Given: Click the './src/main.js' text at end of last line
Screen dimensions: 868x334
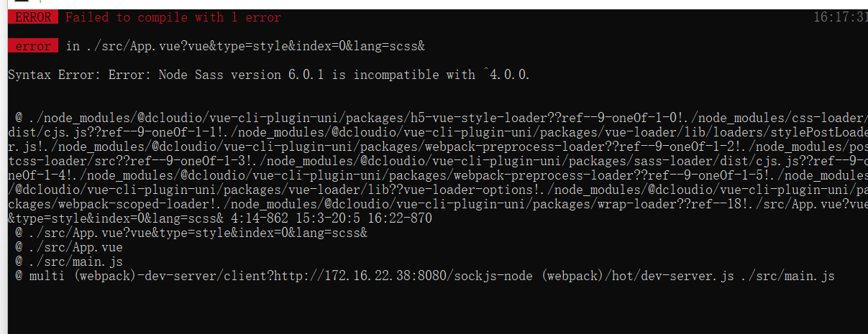Looking at the screenshot, I should click(x=789, y=276).
